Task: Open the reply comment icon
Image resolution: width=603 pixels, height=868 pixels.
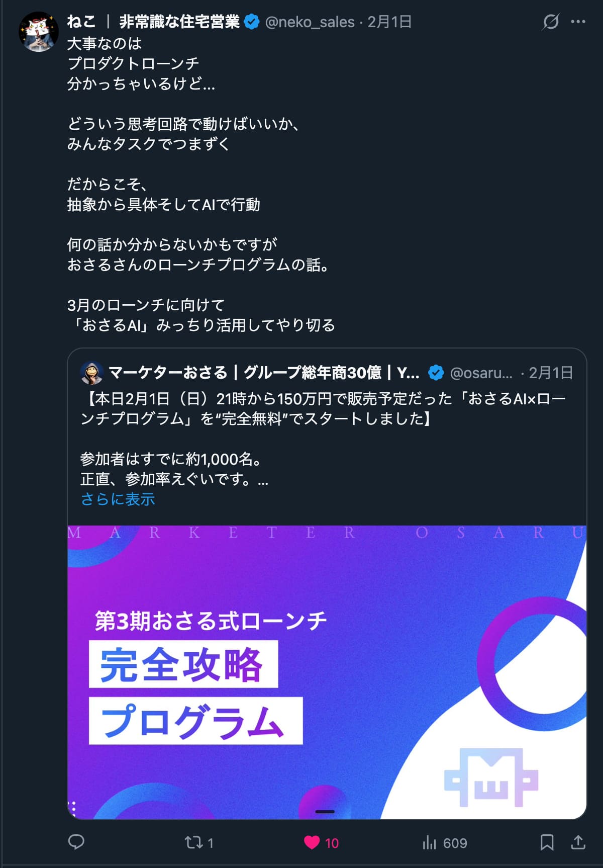Action: click(x=76, y=842)
